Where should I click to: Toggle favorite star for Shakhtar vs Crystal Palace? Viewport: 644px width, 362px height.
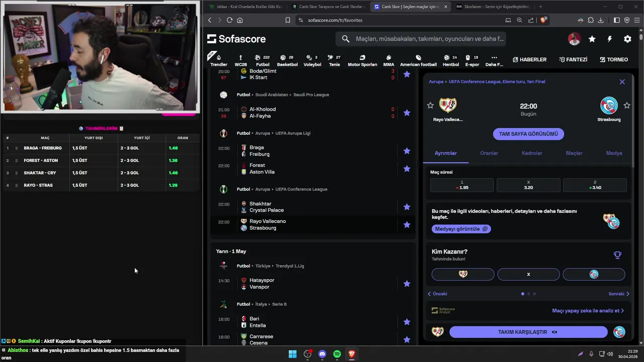[x=407, y=207]
